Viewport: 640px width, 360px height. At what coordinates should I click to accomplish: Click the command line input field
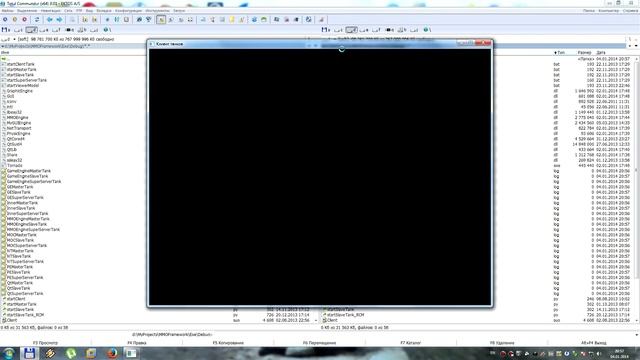point(423,335)
